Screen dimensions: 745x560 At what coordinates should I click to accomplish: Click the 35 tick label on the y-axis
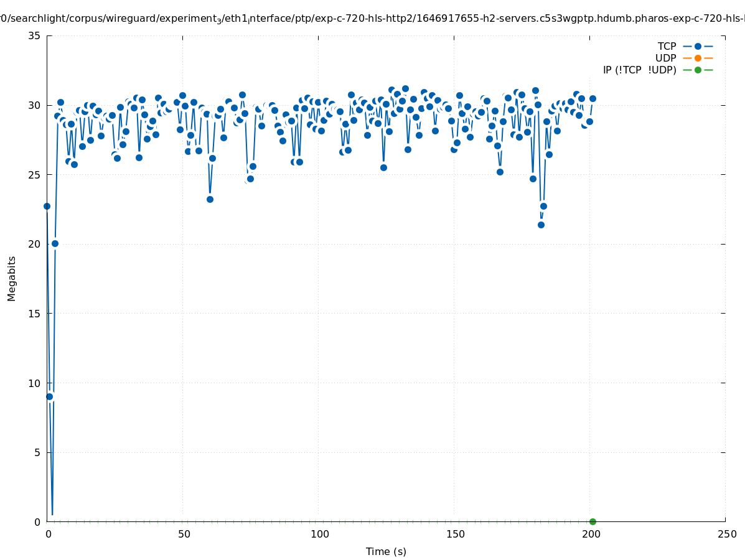click(x=35, y=35)
